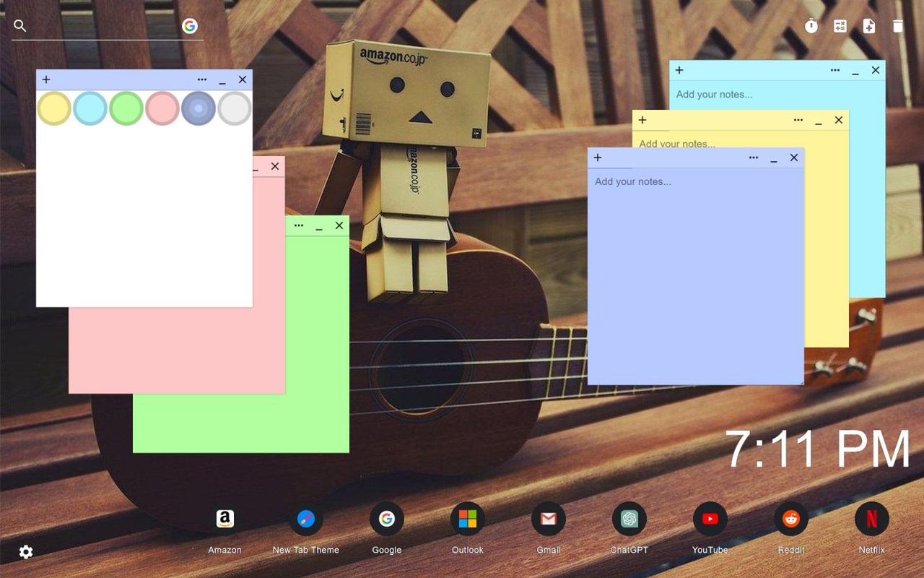Open the ChatGPT shortcut

point(629,519)
